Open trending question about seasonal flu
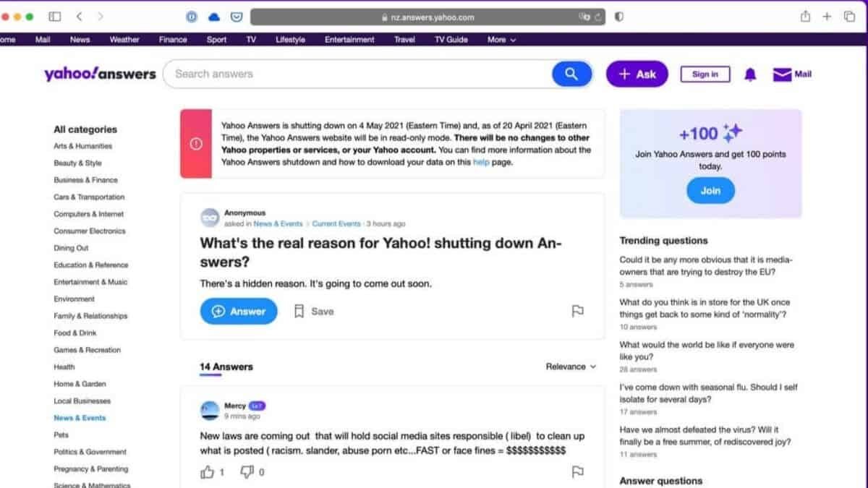 [708, 393]
